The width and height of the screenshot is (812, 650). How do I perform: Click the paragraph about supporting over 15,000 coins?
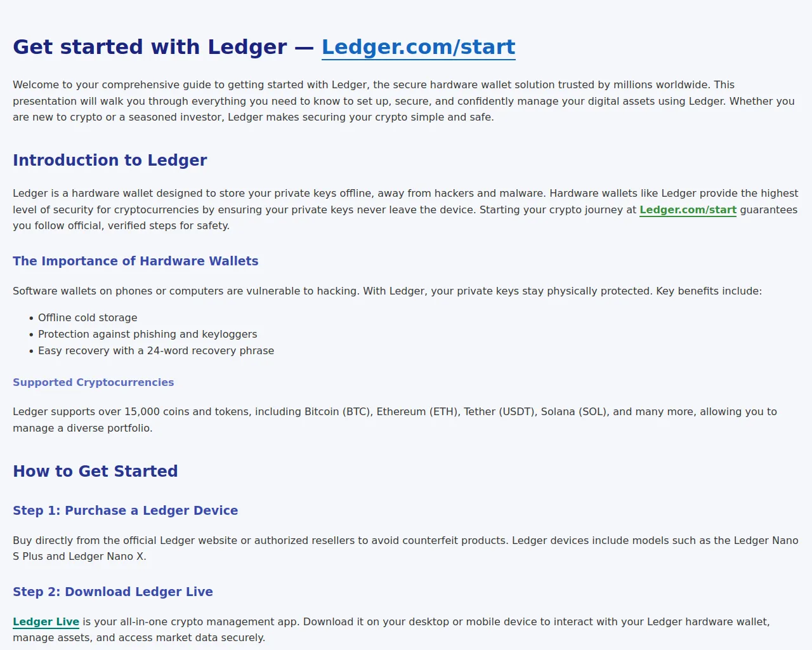[x=395, y=420]
